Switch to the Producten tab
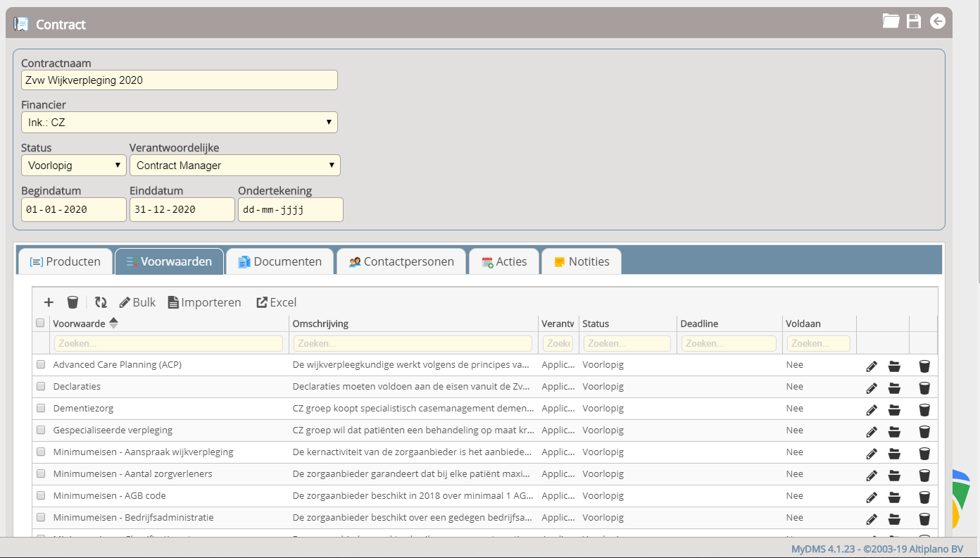The image size is (980, 558). [65, 261]
